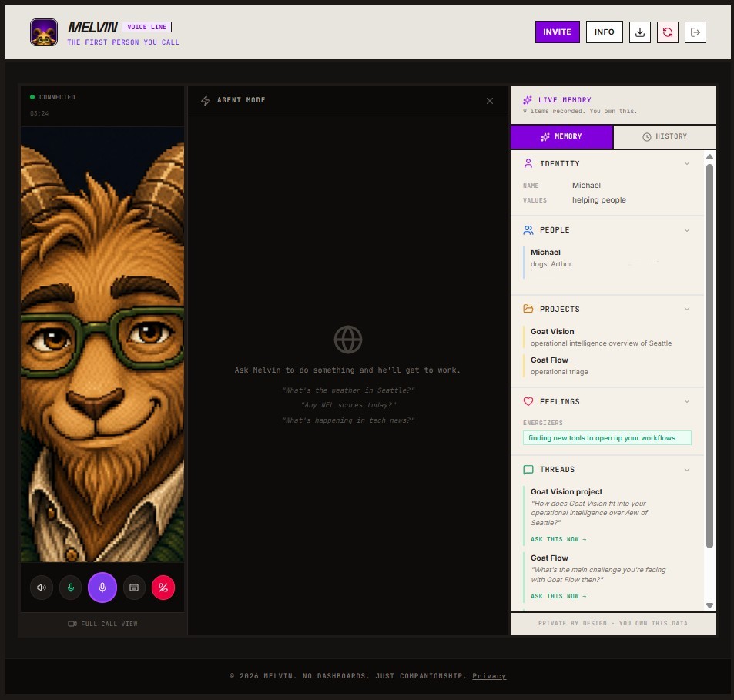Click the globe icon in Agent Mode

tap(348, 340)
